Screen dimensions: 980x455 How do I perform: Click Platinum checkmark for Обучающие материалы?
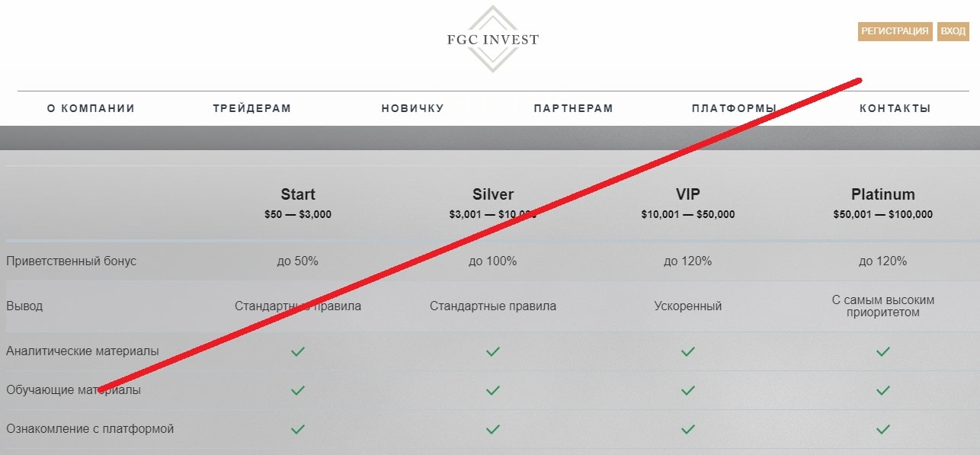(883, 390)
